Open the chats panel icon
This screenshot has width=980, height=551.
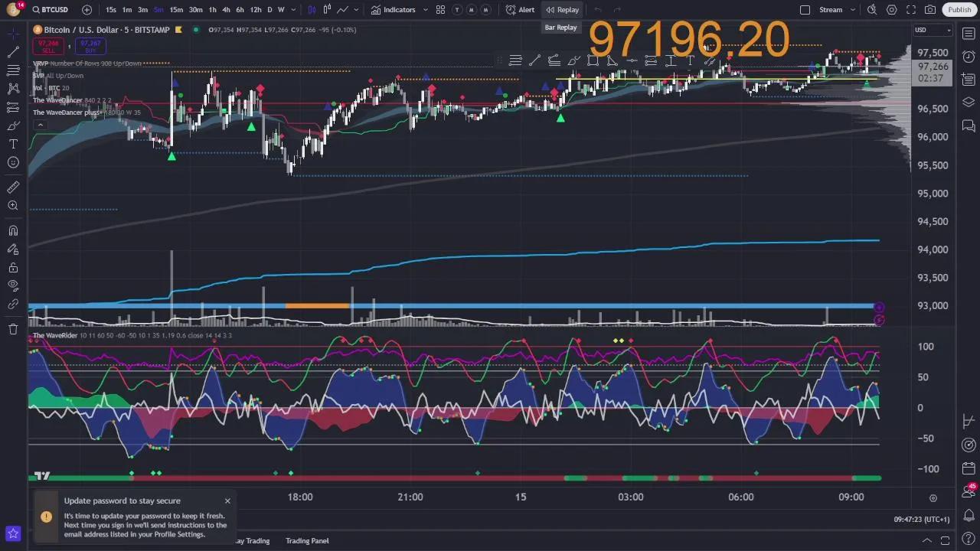[969, 125]
